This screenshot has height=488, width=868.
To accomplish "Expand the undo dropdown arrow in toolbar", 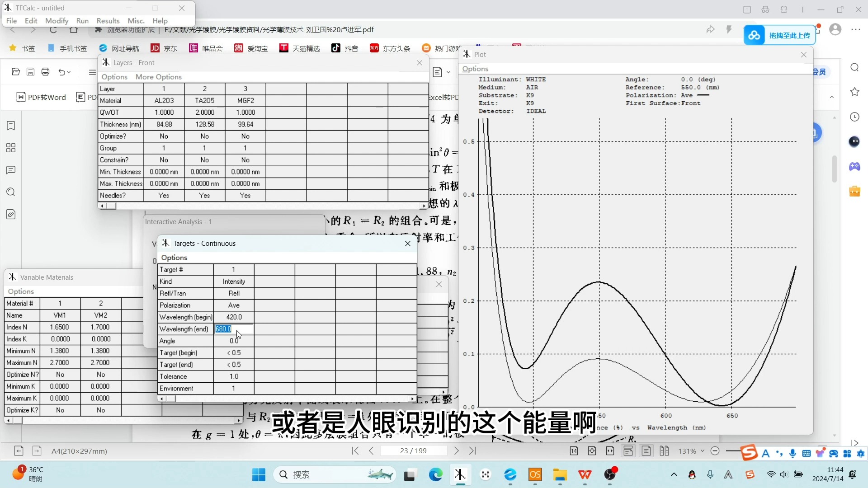I will click(x=69, y=72).
